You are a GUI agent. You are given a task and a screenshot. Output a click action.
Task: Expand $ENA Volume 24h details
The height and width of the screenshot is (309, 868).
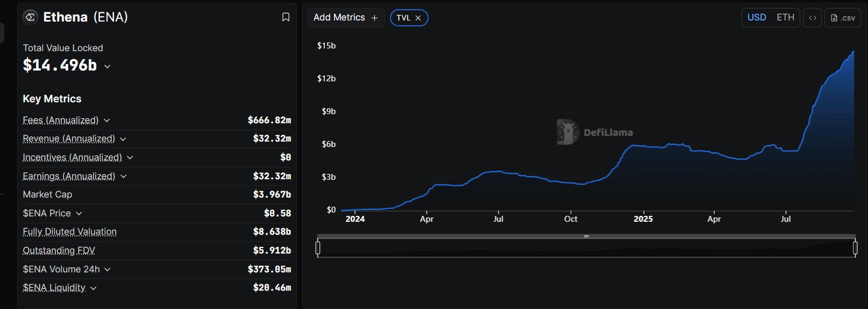click(x=107, y=269)
